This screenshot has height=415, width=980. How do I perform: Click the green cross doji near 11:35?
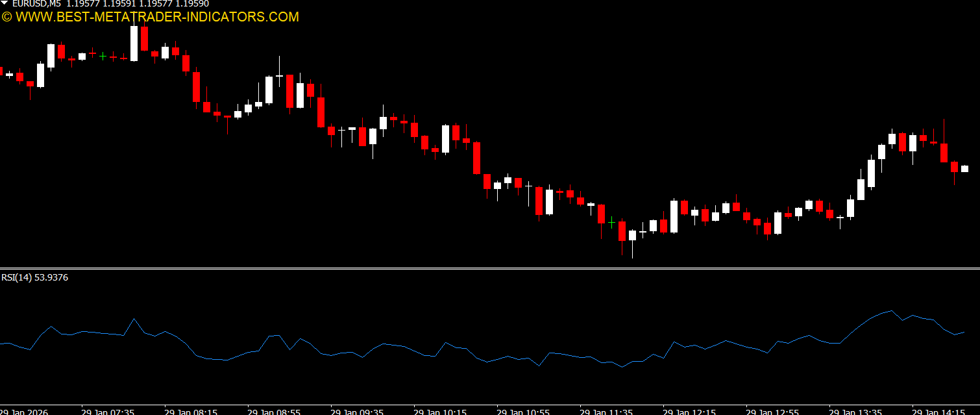[611, 223]
